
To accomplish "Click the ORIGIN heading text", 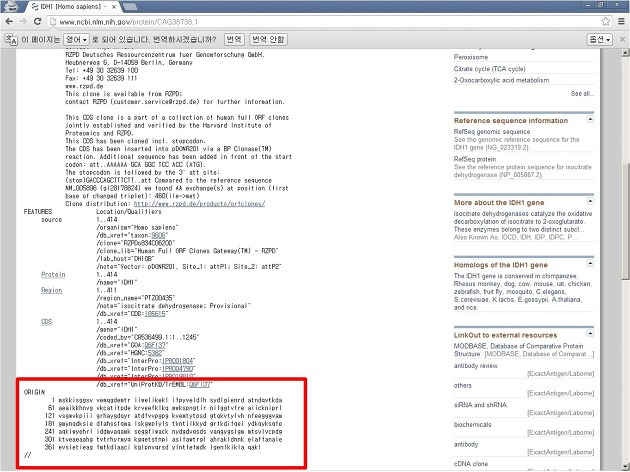I will pos(35,392).
